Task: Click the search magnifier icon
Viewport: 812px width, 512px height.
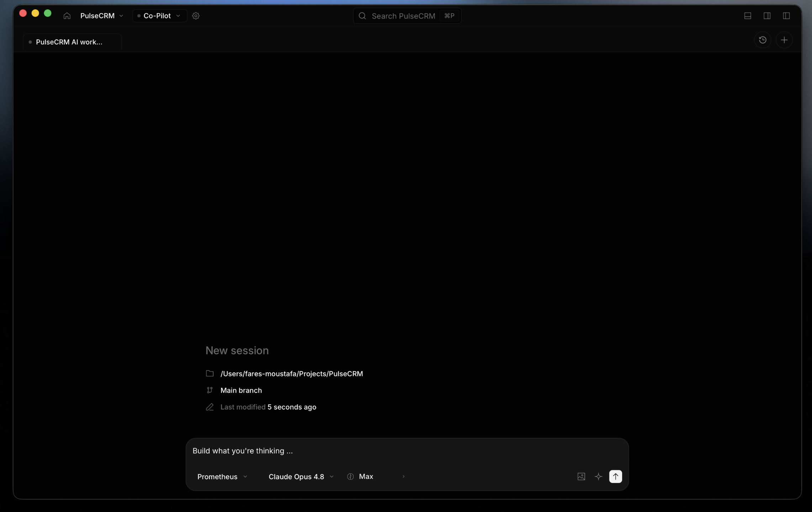Action: [x=362, y=16]
